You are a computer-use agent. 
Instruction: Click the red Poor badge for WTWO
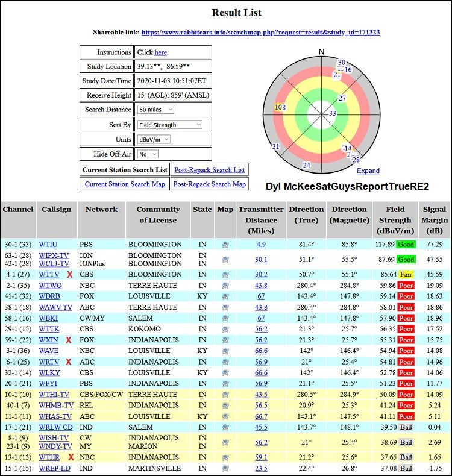point(406,286)
